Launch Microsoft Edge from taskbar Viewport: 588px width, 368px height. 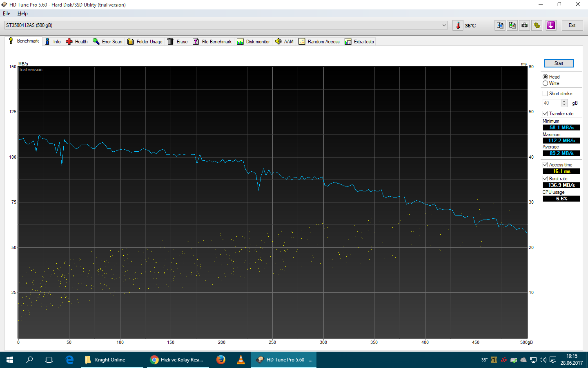point(69,360)
